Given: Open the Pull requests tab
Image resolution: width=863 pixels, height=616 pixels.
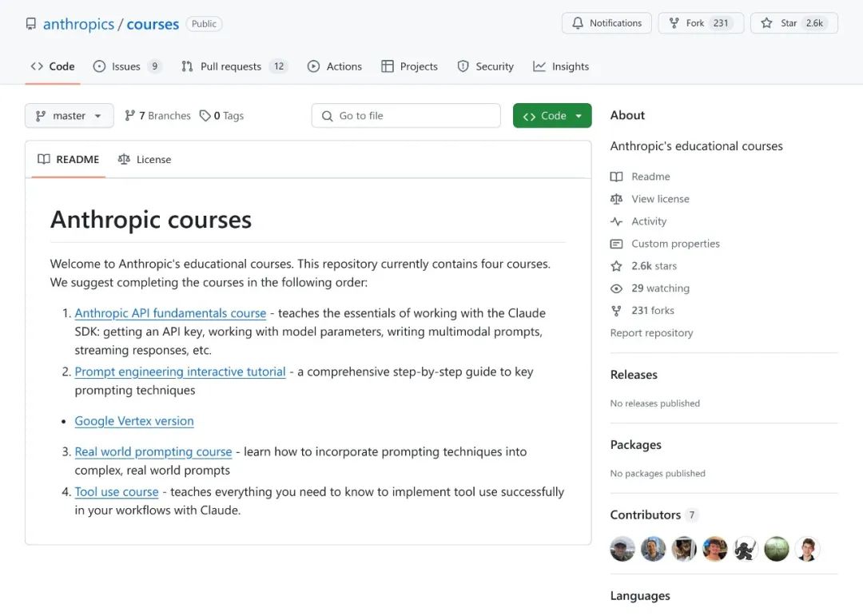Looking at the screenshot, I should [x=234, y=66].
